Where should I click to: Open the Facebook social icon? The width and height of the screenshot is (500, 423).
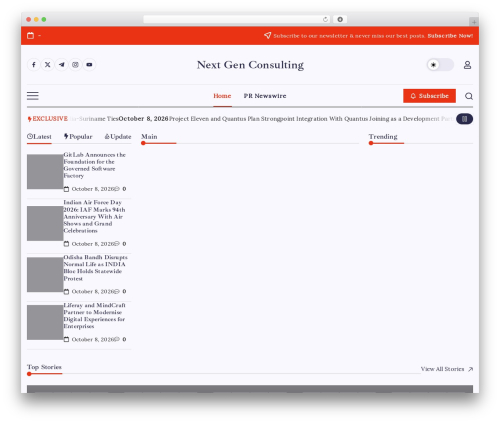click(x=34, y=65)
